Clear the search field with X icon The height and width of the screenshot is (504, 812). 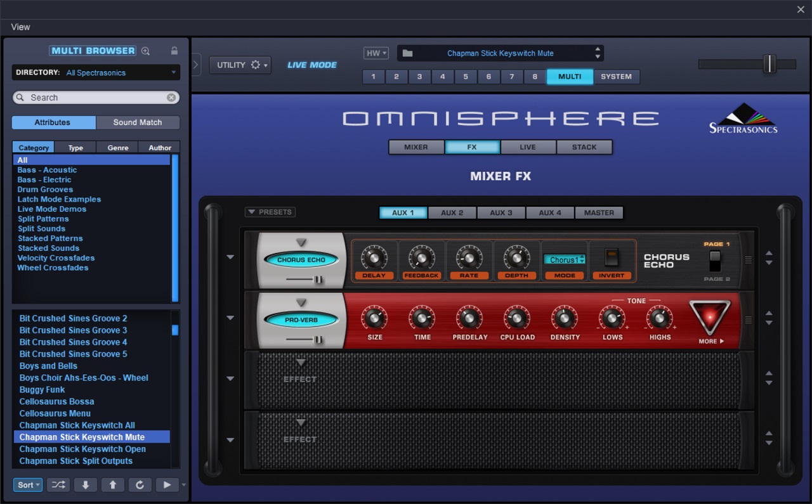click(171, 98)
